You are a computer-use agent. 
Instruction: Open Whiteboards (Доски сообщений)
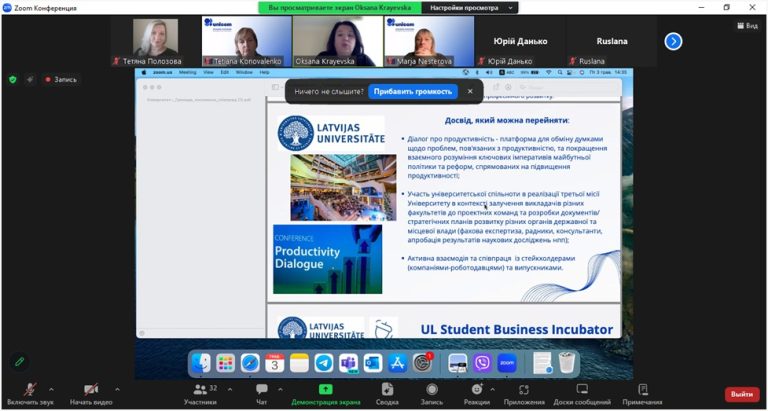tap(582, 389)
